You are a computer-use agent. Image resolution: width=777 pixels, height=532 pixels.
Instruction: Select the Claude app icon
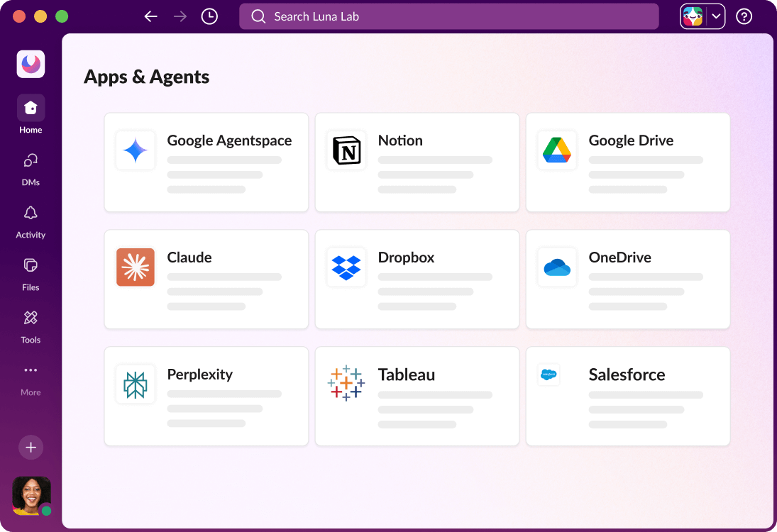135,267
